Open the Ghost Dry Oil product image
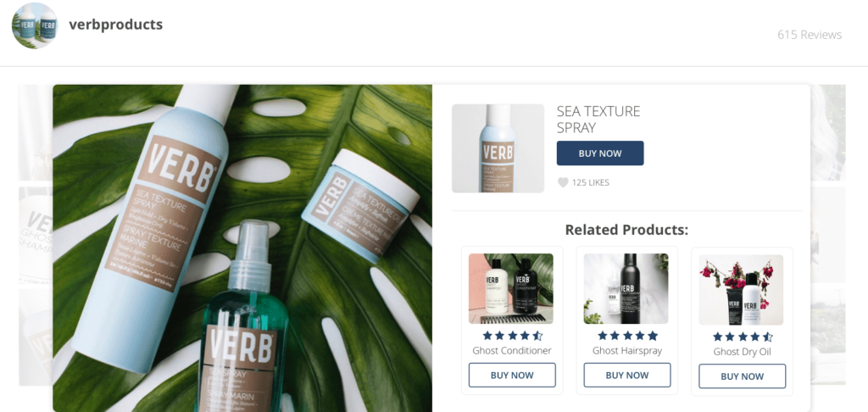868x412 pixels. pyautogui.click(x=741, y=290)
